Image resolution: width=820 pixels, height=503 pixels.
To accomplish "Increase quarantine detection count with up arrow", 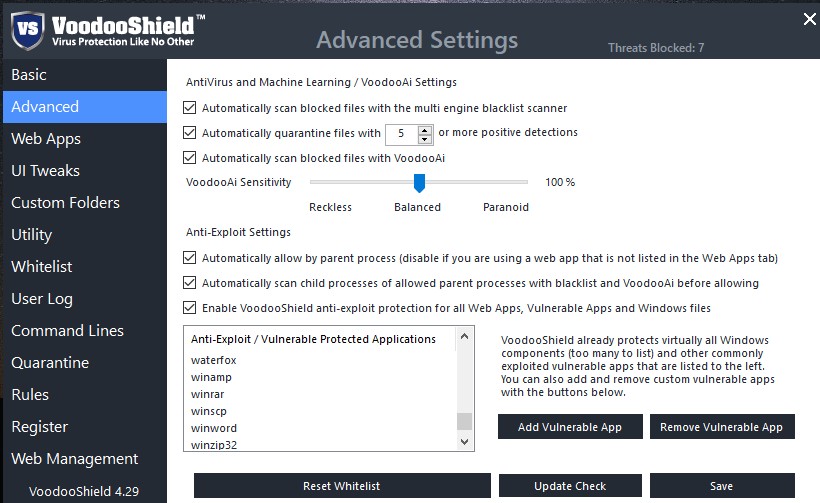I will [x=425, y=129].
